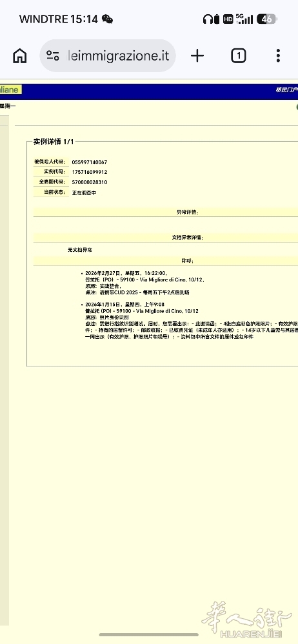Open the tab switcher showing 1

pyautogui.click(x=238, y=55)
